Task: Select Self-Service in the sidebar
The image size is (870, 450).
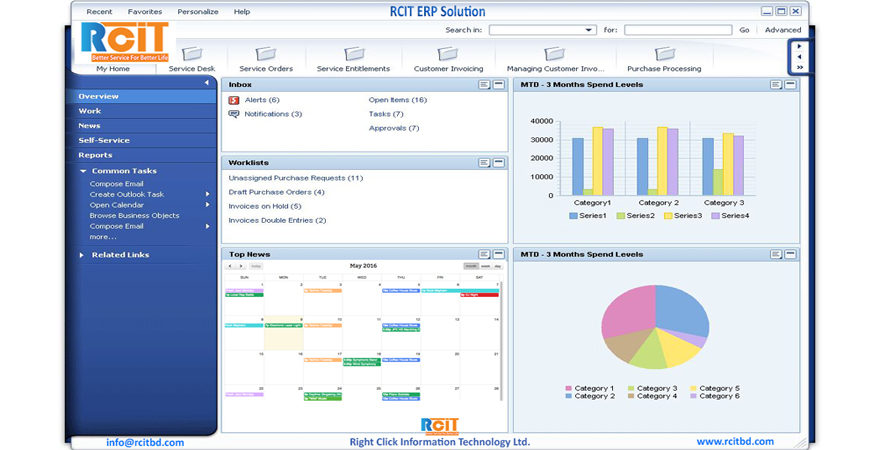Action: click(x=141, y=140)
